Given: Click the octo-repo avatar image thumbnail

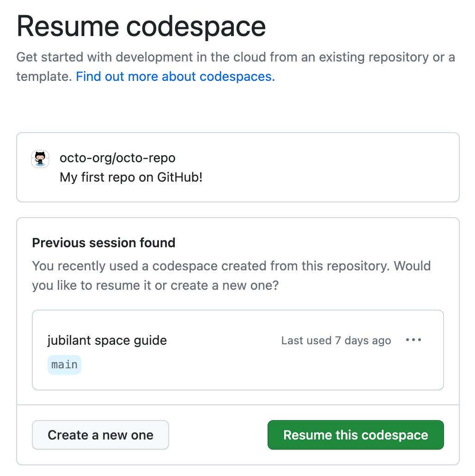Looking at the screenshot, I should pos(40,159).
